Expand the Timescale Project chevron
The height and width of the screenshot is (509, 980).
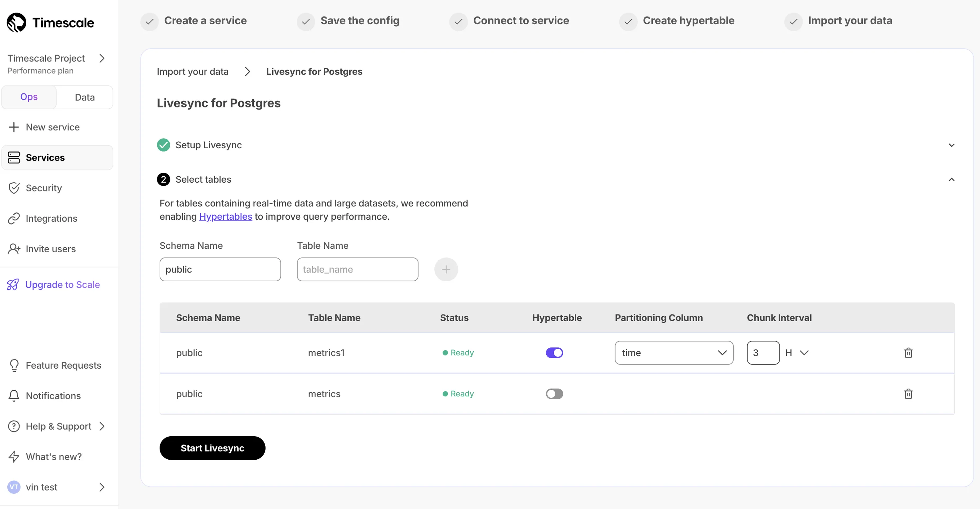point(101,58)
